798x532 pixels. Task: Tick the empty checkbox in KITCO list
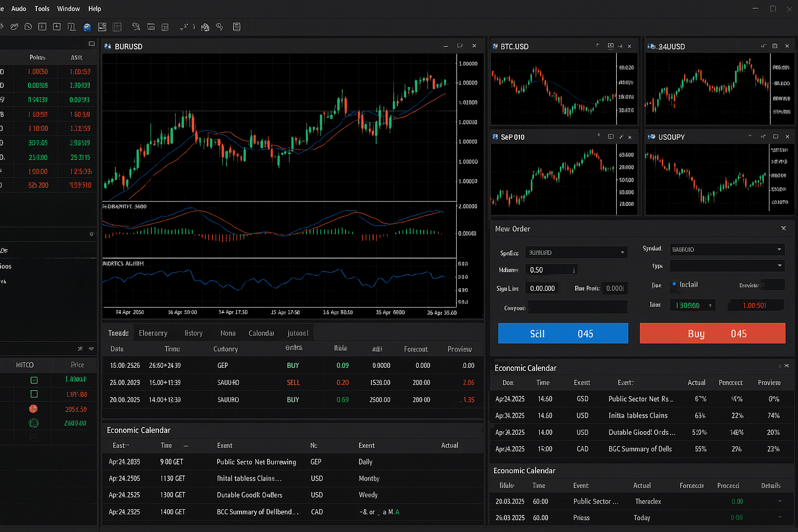pyautogui.click(x=34, y=394)
